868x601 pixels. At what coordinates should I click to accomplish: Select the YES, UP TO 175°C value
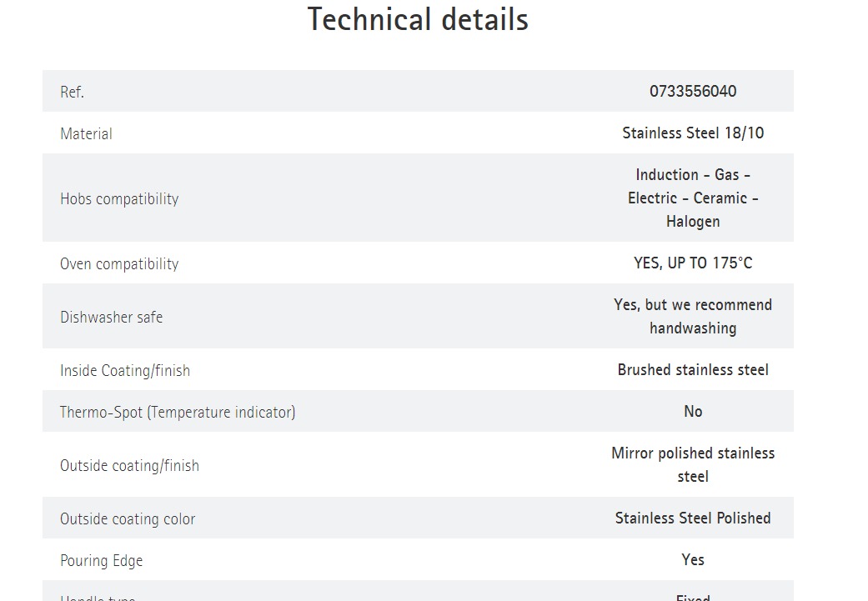(x=693, y=263)
